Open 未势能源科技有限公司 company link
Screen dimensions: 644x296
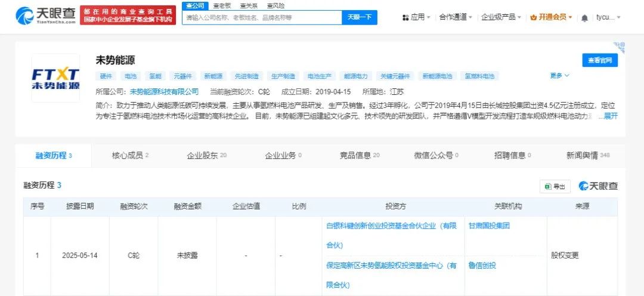point(165,92)
